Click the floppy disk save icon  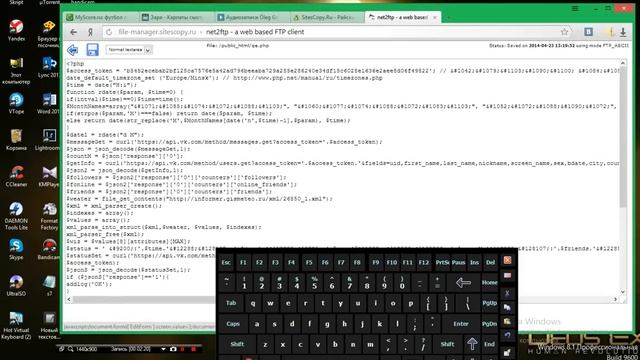pyautogui.click(x=93, y=50)
